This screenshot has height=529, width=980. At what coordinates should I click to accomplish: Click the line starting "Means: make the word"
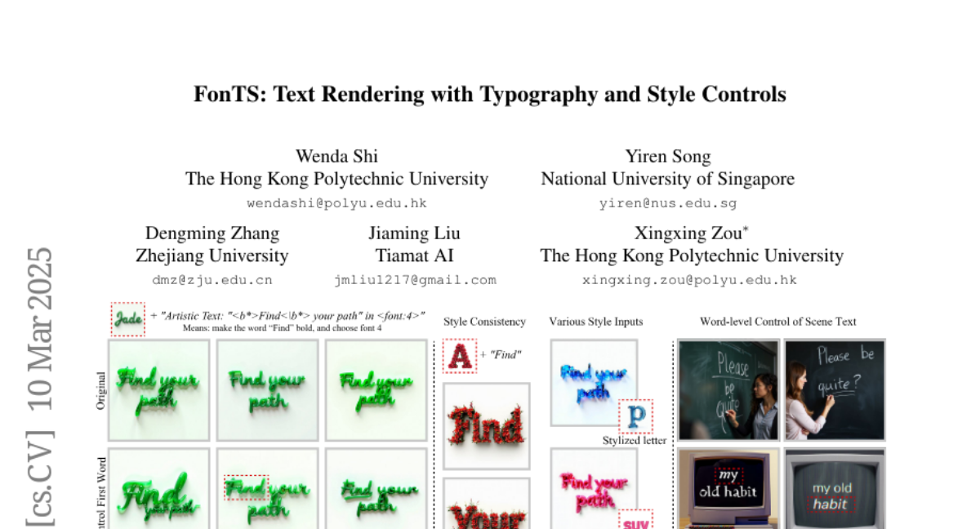click(x=282, y=327)
